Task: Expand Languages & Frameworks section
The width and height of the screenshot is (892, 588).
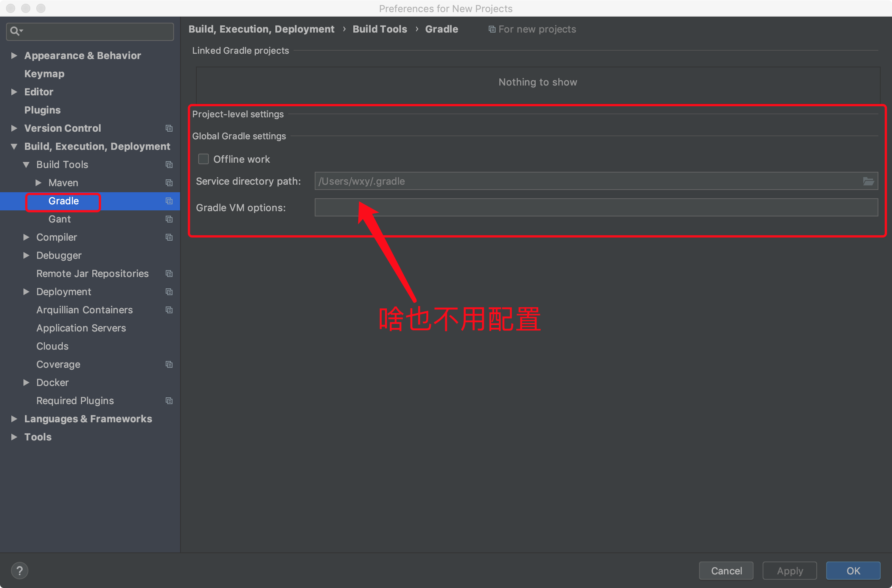Action: 14,419
